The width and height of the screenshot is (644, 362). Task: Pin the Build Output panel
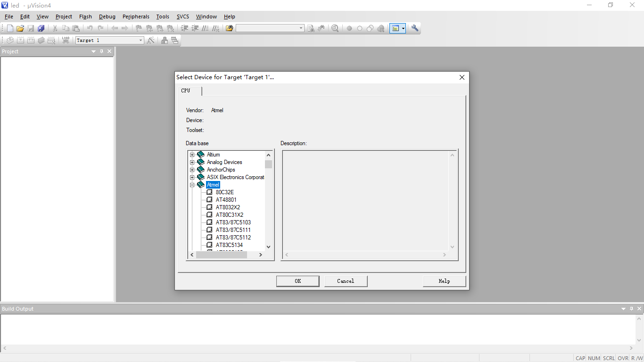[x=632, y=309]
